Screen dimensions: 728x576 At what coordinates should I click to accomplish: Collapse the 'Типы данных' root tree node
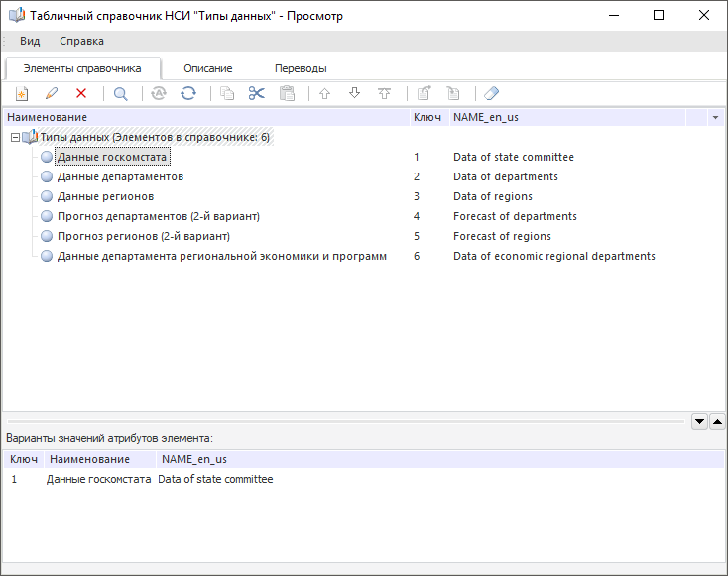pos(14,137)
